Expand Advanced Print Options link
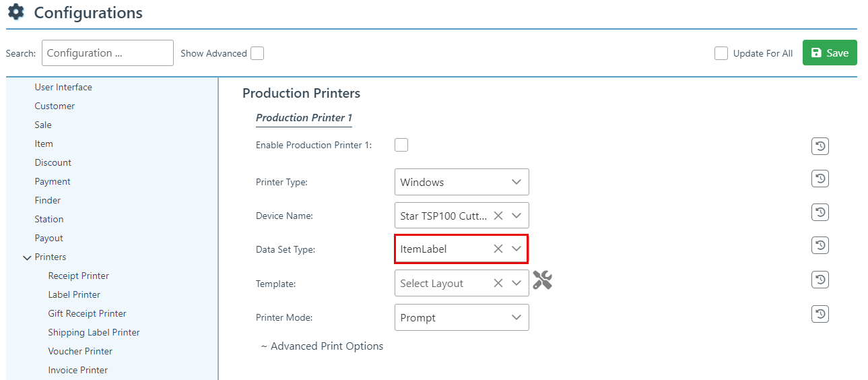The width and height of the screenshot is (868, 380). [x=322, y=346]
